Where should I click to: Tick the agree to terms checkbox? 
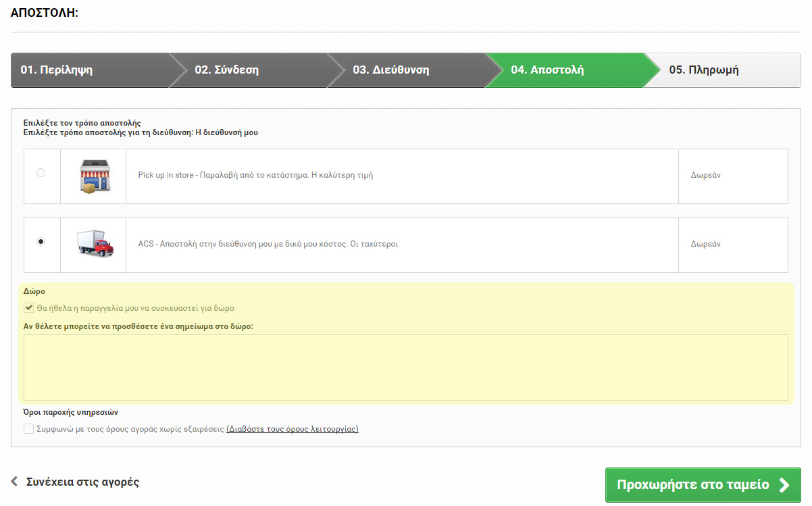(x=29, y=428)
